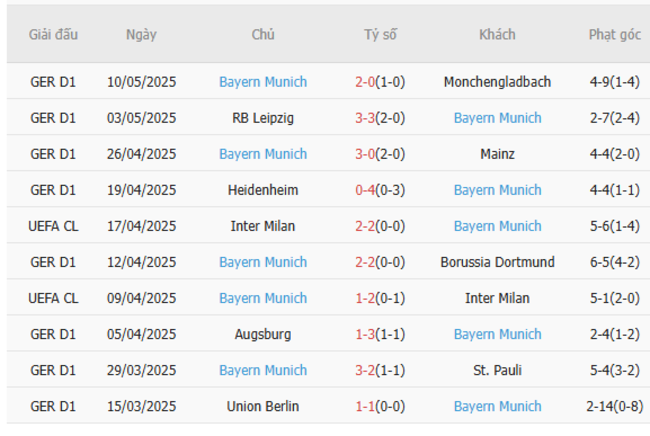Image resolution: width=650 pixels, height=436 pixels.
Task: Open the Augsburg team link
Action: point(263,334)
